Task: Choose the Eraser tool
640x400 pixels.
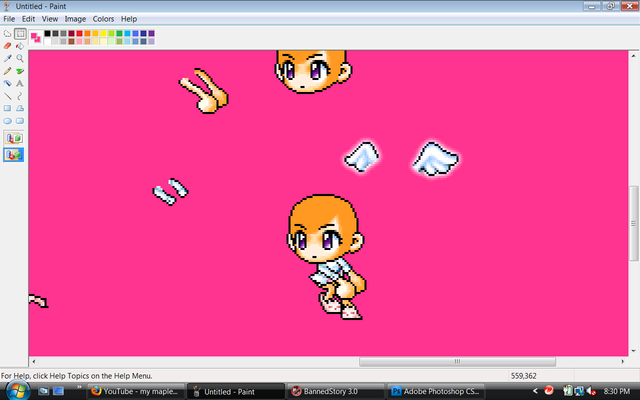Action: pyautogui.click(x=7, y=46)
